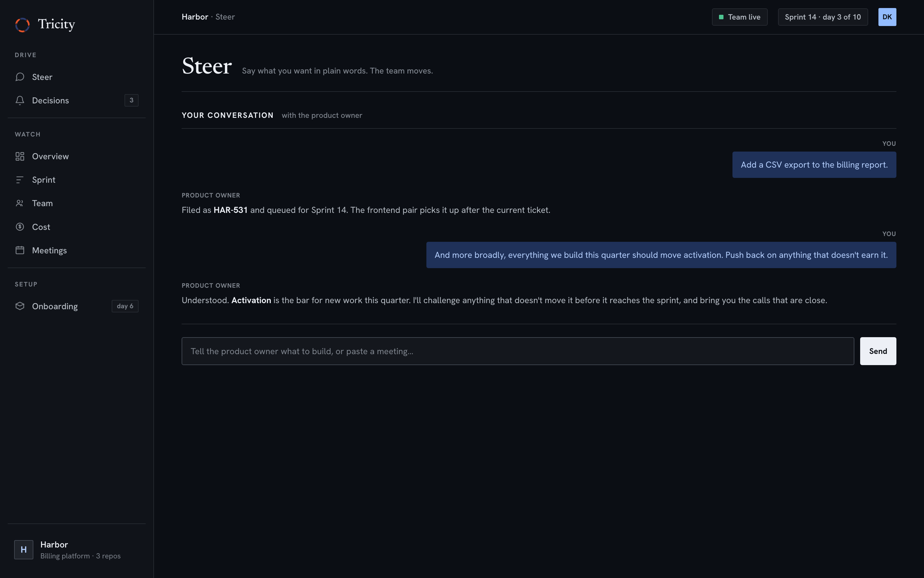Click the reply starting 'Understood. Activation is the bar'
Viewport: 924px width, 578px height.
(x=504, y=300)
